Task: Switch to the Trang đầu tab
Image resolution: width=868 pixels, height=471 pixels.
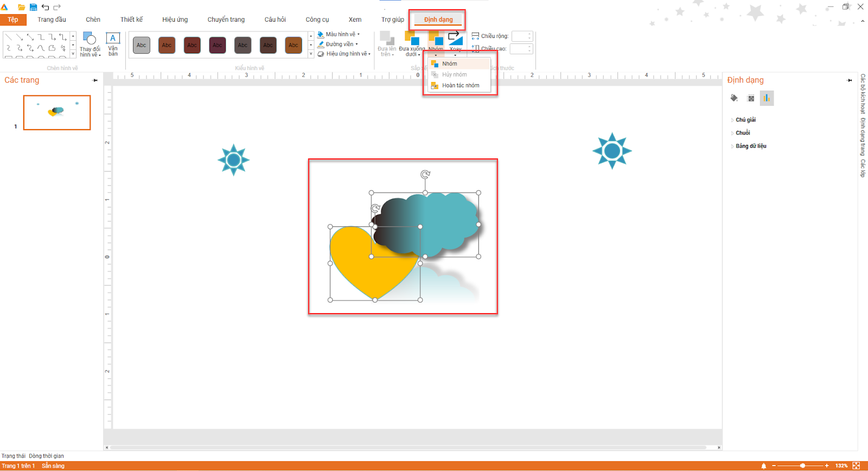Action: click(52, 20)
